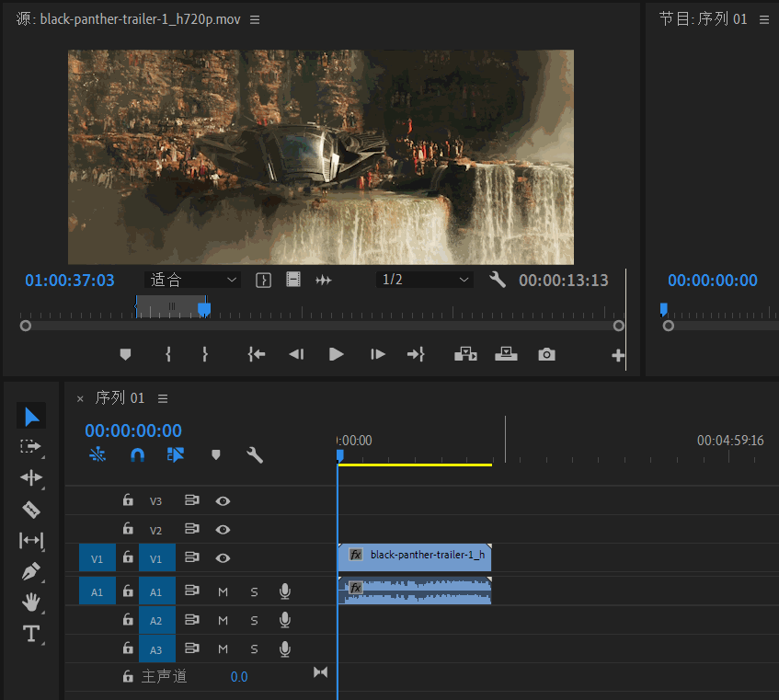
Task: Select the Razor tool
Action: click(x=31, y=510)
